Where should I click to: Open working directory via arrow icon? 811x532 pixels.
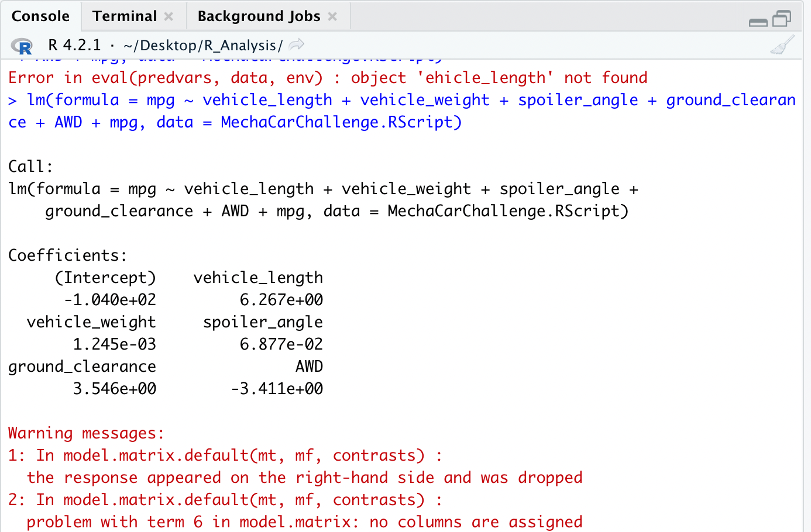[x=297, y=44]
